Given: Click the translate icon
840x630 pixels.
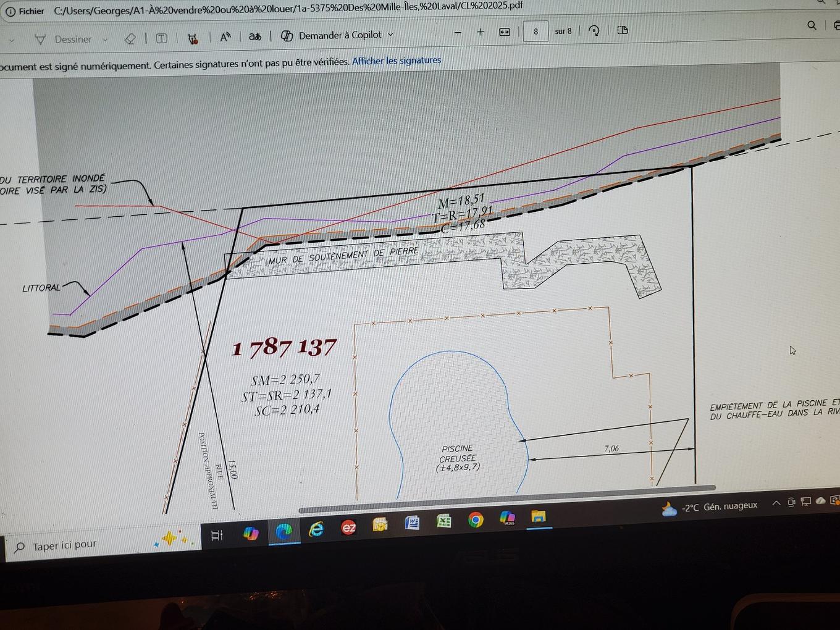Looking at the screenshot, I should 254,36.
